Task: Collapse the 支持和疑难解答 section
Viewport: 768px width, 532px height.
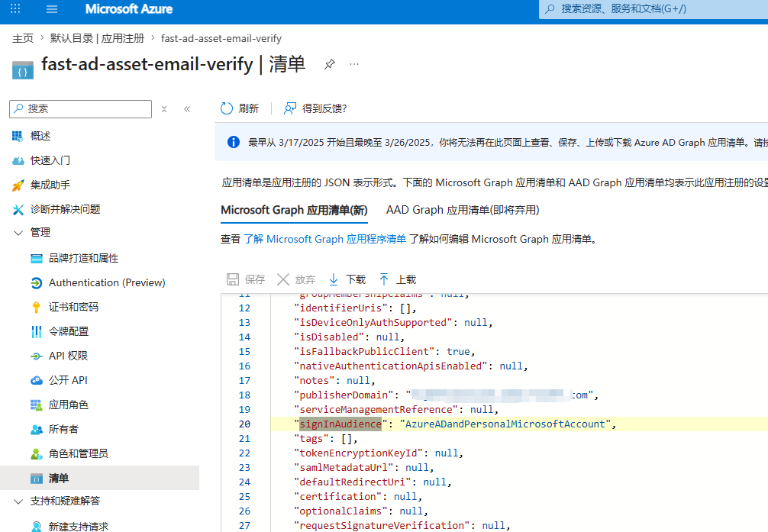Action: (18, 501)
